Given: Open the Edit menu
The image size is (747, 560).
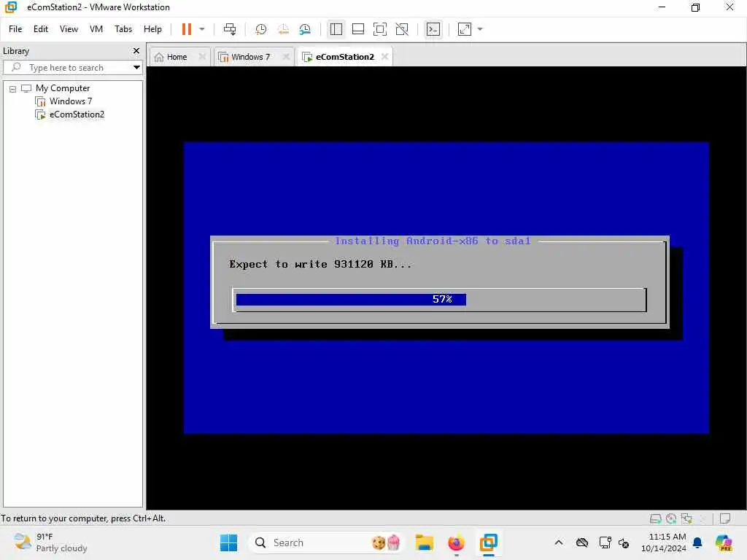Looking at the screenshot, I should point(41,29).
